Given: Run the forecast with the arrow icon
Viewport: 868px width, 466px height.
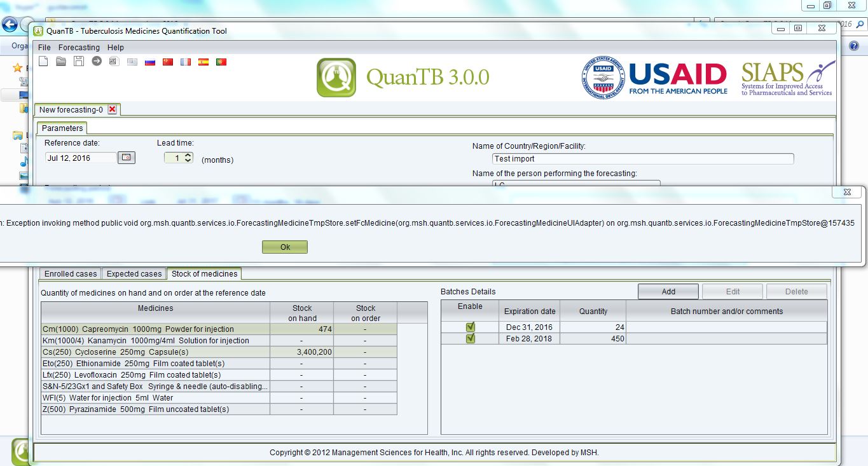Looking at the screenshot, I should tap(97, 62).
